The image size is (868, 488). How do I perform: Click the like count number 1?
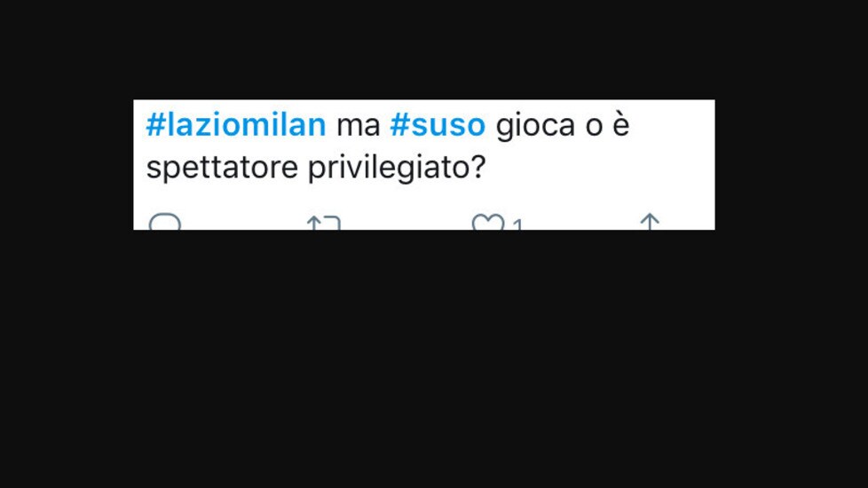[x=517, y=224]
